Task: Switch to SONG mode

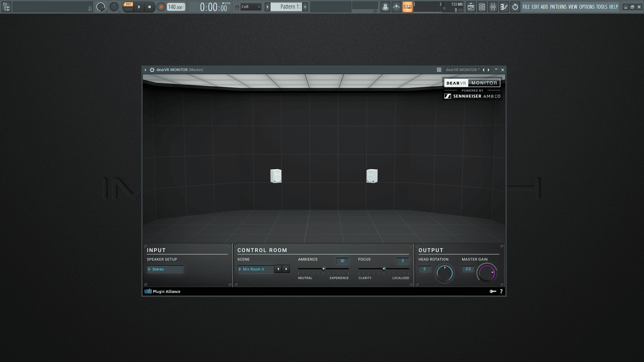Action: coord(128,9)
